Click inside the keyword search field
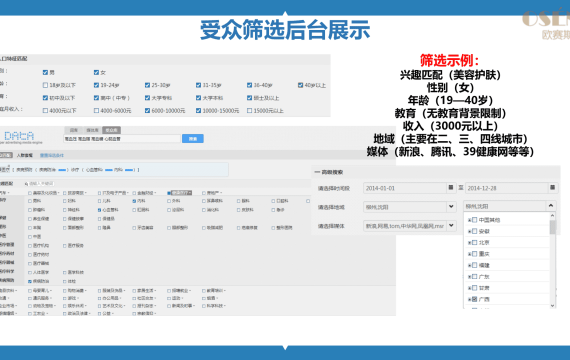Screen dimensions: 570x360 (x=122, y=139)
